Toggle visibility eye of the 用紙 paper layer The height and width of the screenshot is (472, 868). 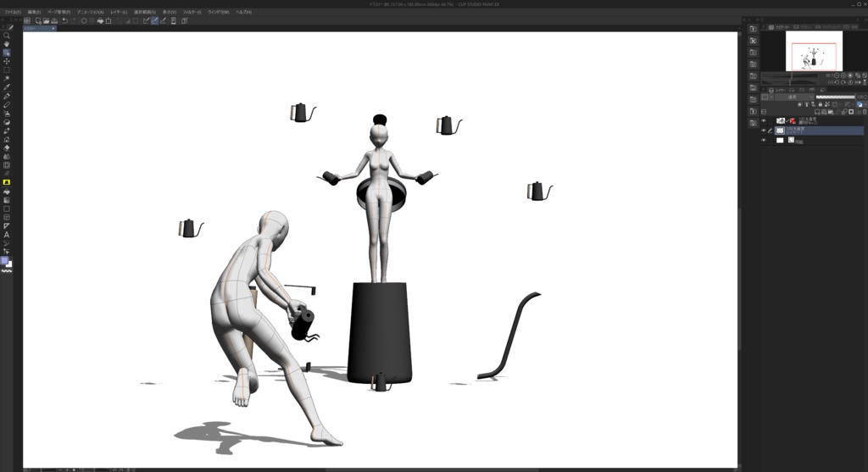(x=764, y=140)
